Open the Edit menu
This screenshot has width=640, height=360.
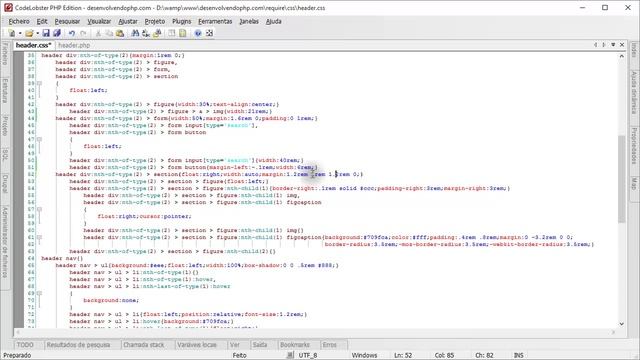[42, 21]
